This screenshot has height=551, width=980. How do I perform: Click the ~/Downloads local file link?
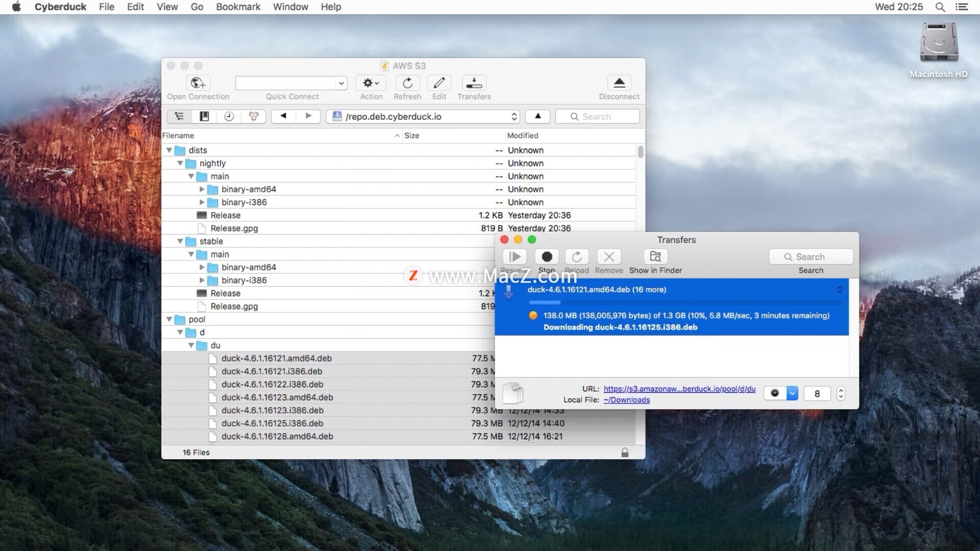coord(626,400)
